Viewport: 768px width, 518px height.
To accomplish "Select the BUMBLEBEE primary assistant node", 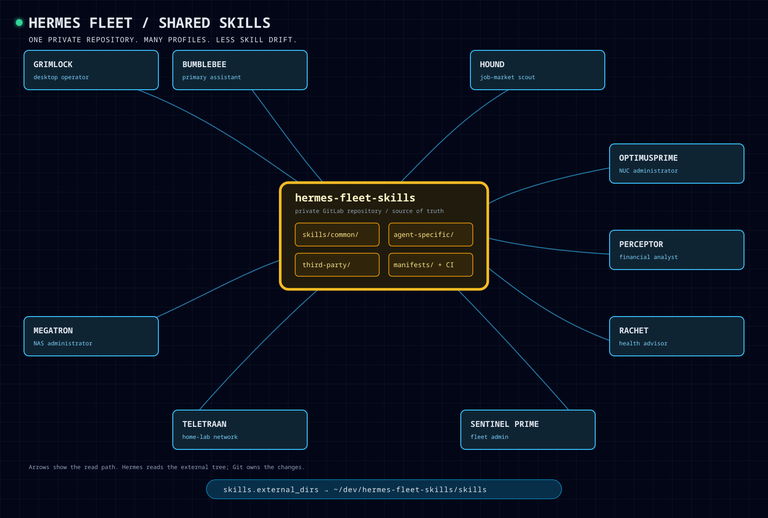I will point(240,70).
